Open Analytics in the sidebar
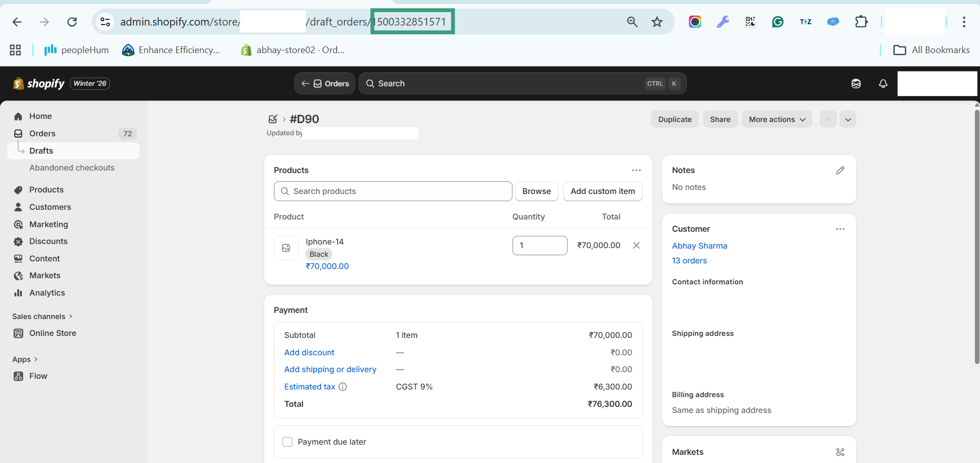The height and width of the screenshot is (463, 980). pos(47,293)
